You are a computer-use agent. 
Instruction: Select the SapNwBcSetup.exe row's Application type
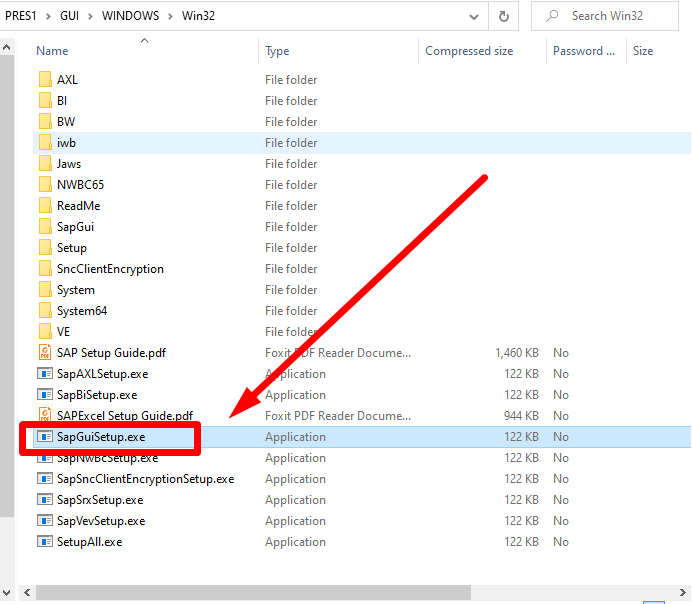tap(295, 458)
